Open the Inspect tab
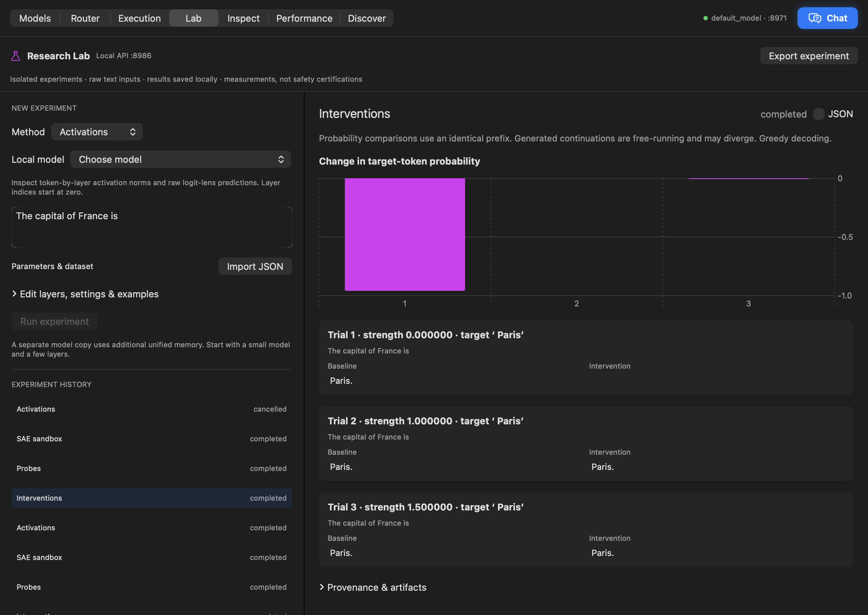This screenshot has width=868, height=615. (x=243, y=18)
